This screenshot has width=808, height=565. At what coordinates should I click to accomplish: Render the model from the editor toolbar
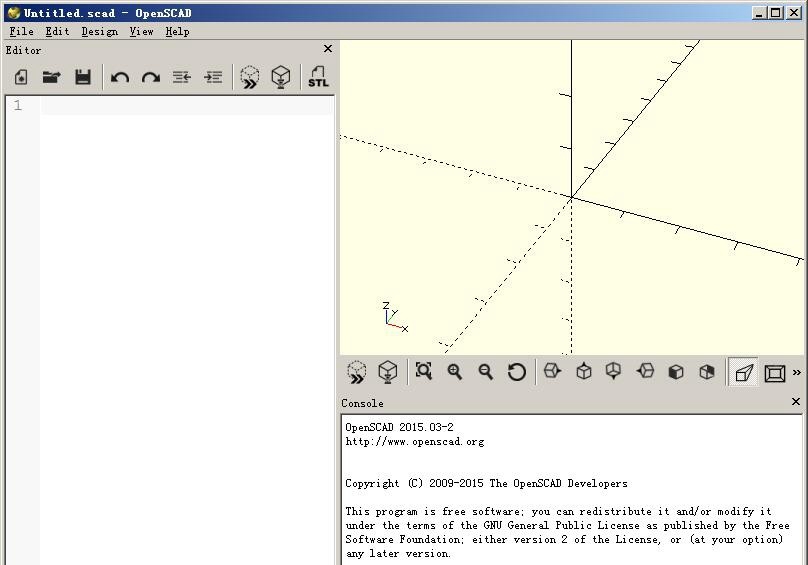point(281,77)
